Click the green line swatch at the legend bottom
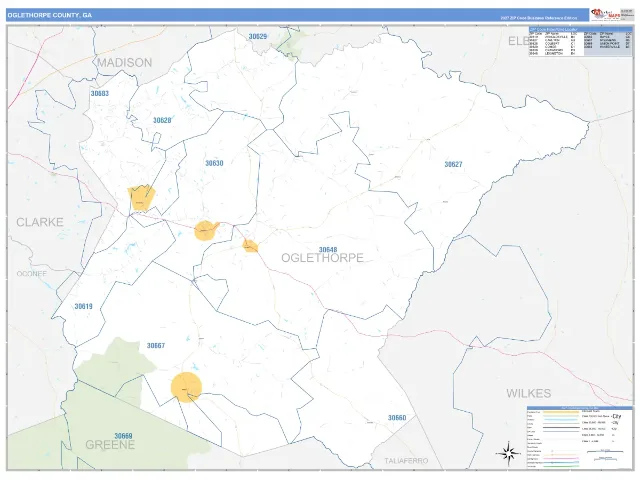 click(x=561, y=466)
